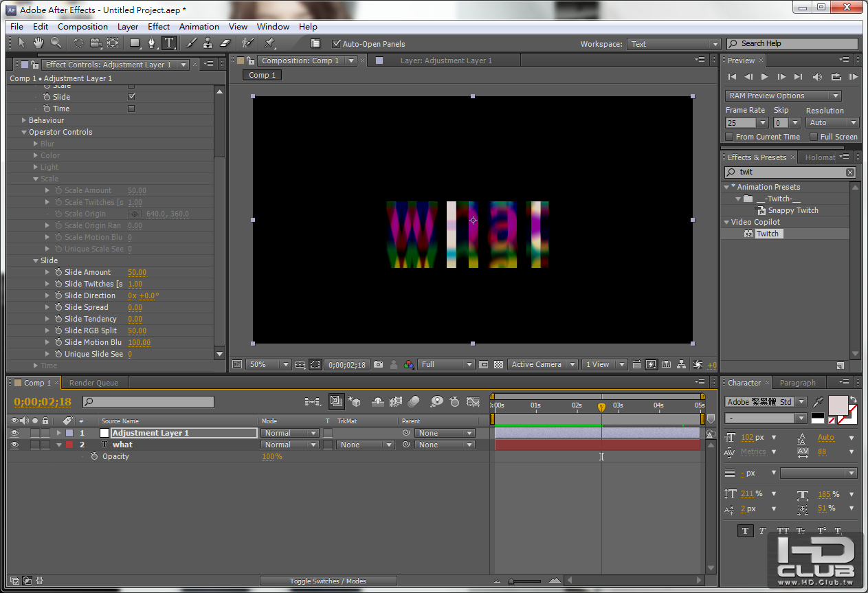This screenshot has height=593, width=868.
Task: Uncheck Auto-Open Panels
Action: point(337,44)
